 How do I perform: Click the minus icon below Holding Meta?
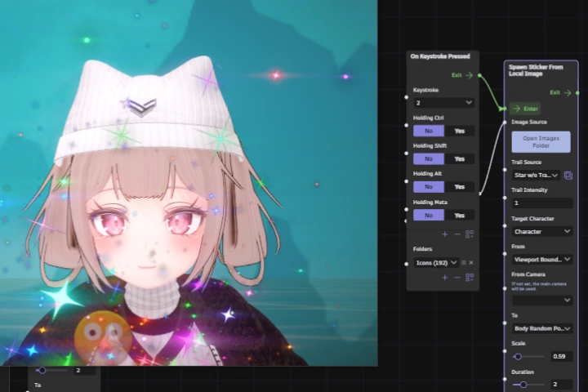click(x=457, y=234)
